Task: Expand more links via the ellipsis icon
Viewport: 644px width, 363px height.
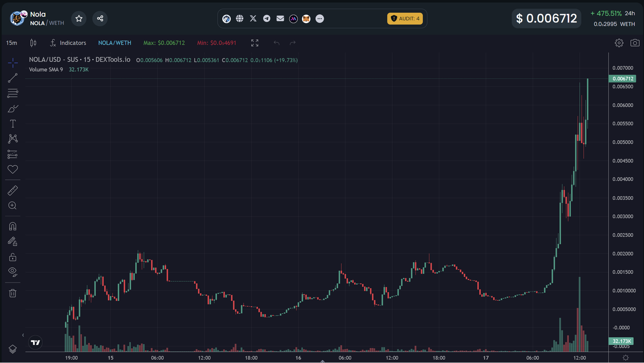Action: point(319,18)
